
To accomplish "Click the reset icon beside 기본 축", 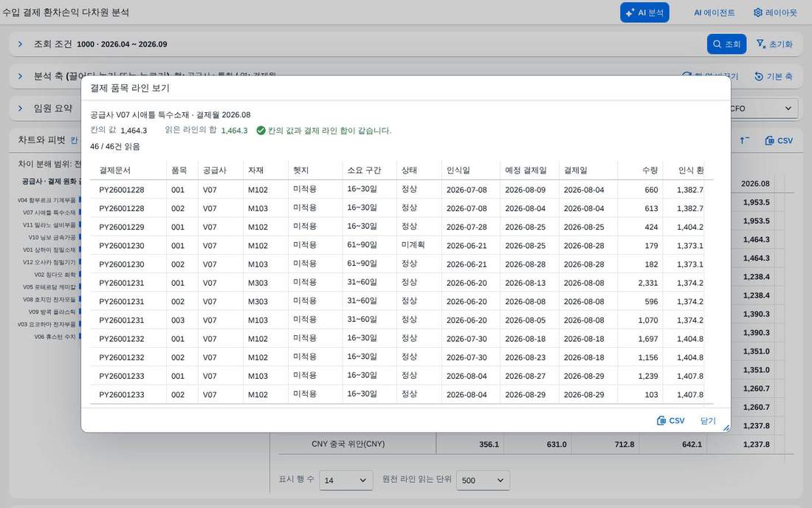I will (x=759, y=77).
